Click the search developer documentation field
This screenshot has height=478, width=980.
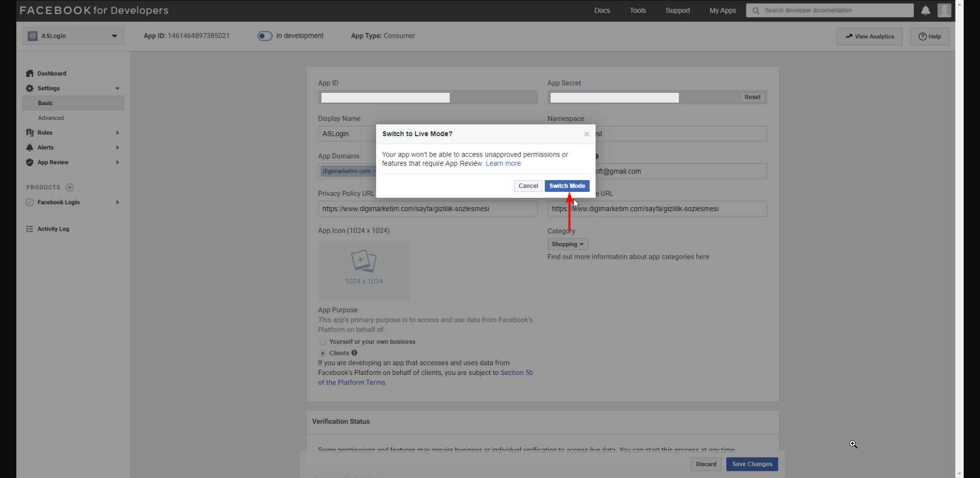(x=829, y=10)
